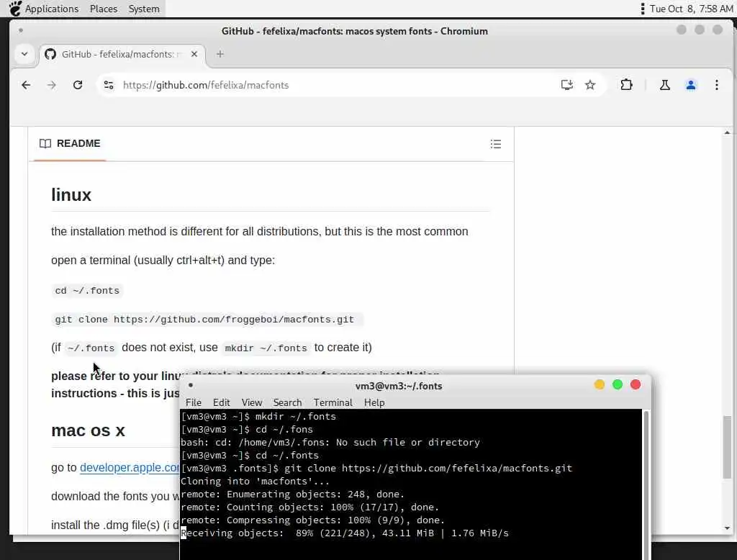Viewport: 737px width, 560px height.
Task: Click the page scrollbar thumb in Chromium
Action: pos(727,447)
